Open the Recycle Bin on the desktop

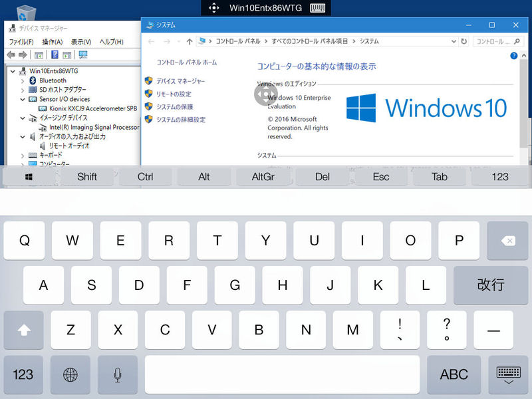point(26,13)
